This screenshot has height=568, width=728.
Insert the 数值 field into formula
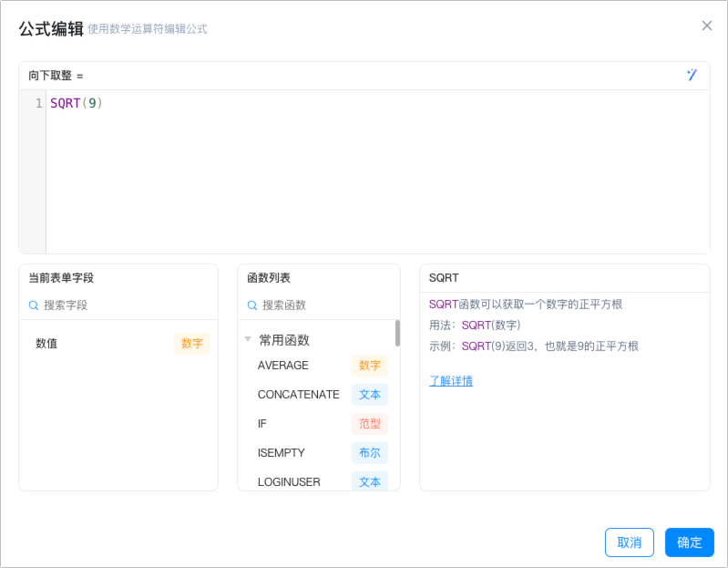click(x=46, y=343)
